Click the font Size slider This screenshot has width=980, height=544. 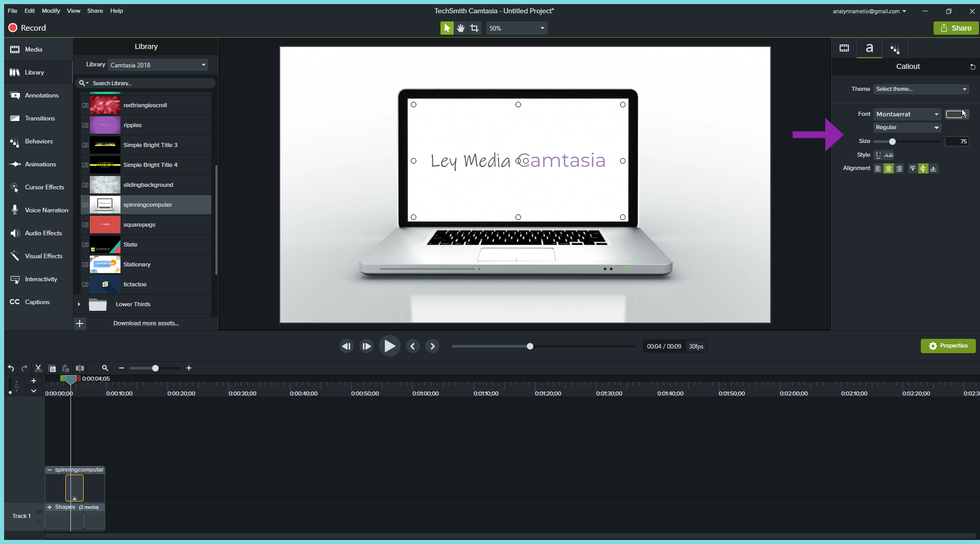click(x=907, y=142)
